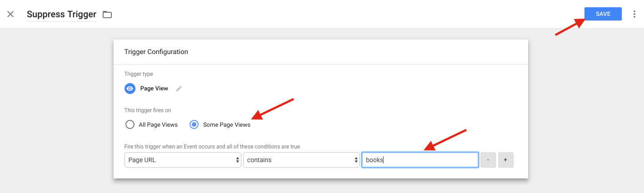Screen dimensions: 644x193
Task: Click the arrows on the contains selector
Action: point(356,160)
